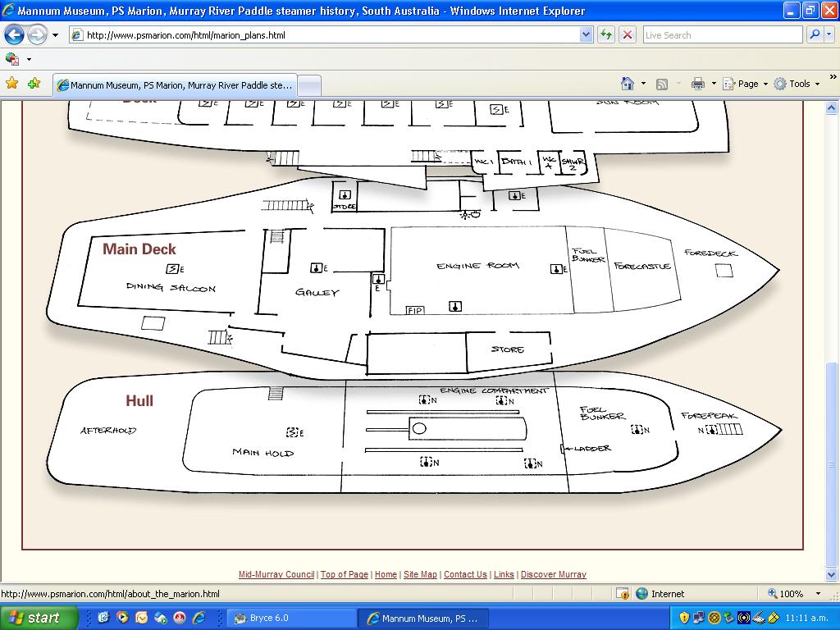Select the Mannum Museum tab
The width and height of the screenshot is (840, 630).
click(175, 85)
